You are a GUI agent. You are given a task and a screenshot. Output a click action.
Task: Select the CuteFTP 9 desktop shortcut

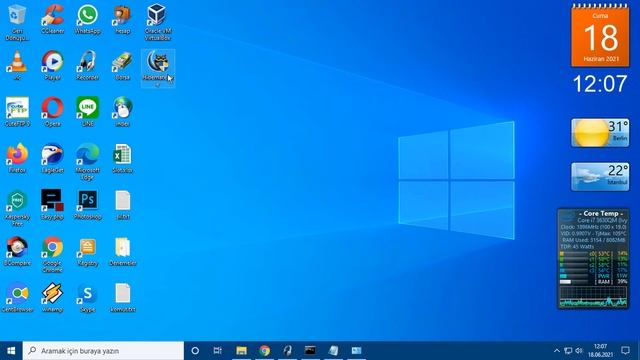click(x=17, y=112)
